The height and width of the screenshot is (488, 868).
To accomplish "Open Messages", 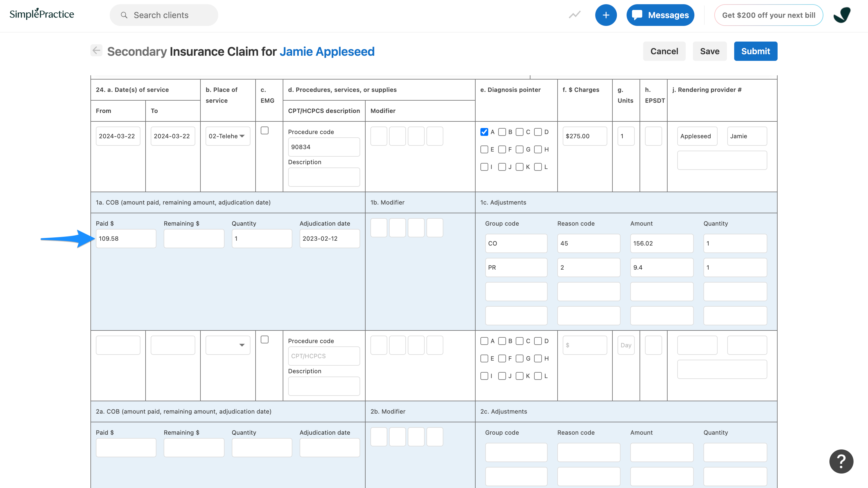I will click(x=660, y=15).
